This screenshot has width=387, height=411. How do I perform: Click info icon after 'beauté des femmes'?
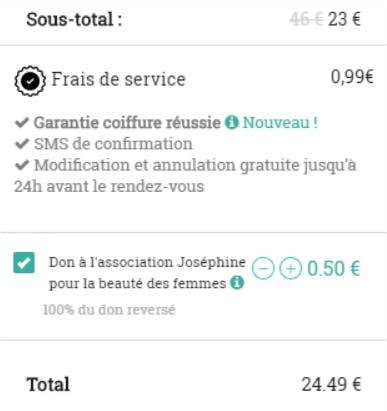click(x=237, y=283)
